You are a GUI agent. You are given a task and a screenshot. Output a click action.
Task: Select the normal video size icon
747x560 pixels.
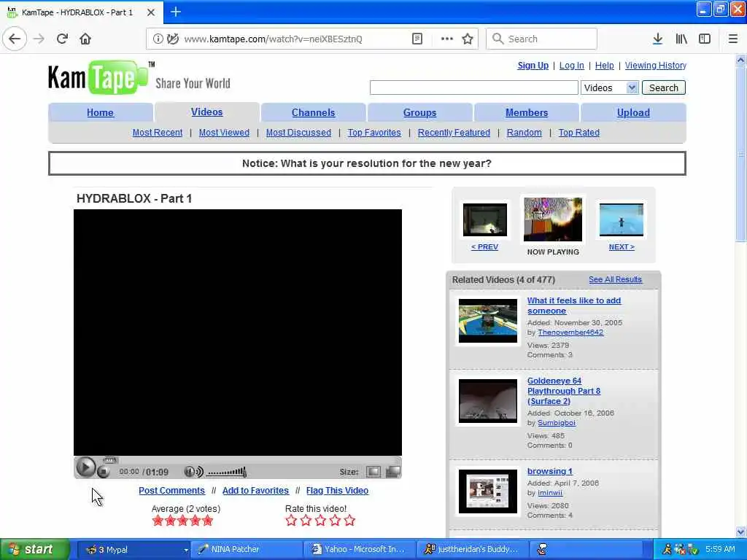tap(373, 472)
